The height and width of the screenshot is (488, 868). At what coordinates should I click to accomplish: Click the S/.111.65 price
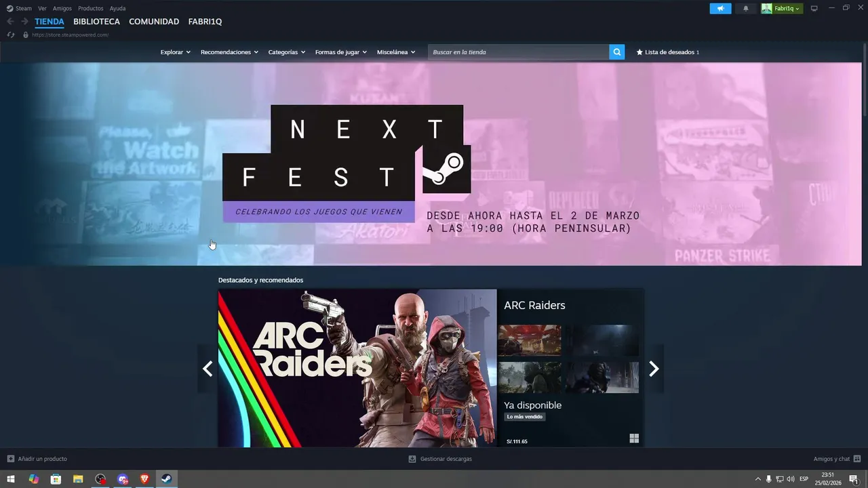point(517,441)
